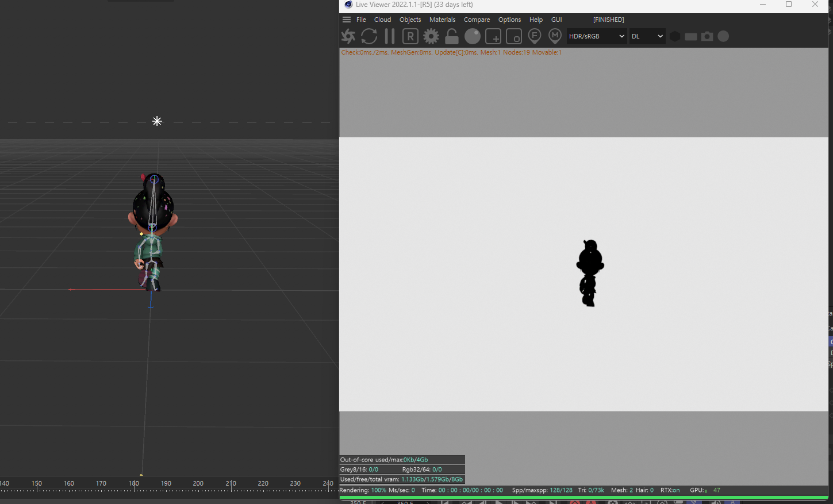This screenshot has height=504, width=833.
Task: Click the grey rectangle icon in toolbar
Action: (x=691, y=36)
